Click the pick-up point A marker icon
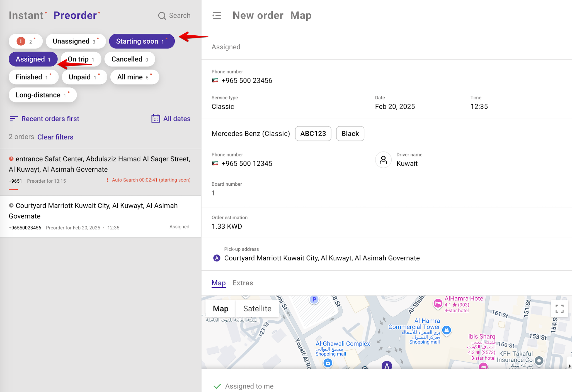The image size is (572, 392). [217, 258]
